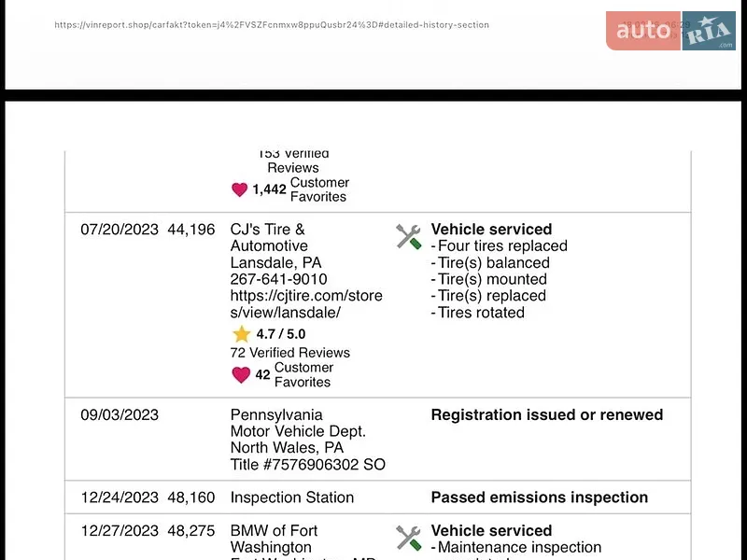Click the Four tires replaced line
Screen dimensions: 747x560
(500, 245)
